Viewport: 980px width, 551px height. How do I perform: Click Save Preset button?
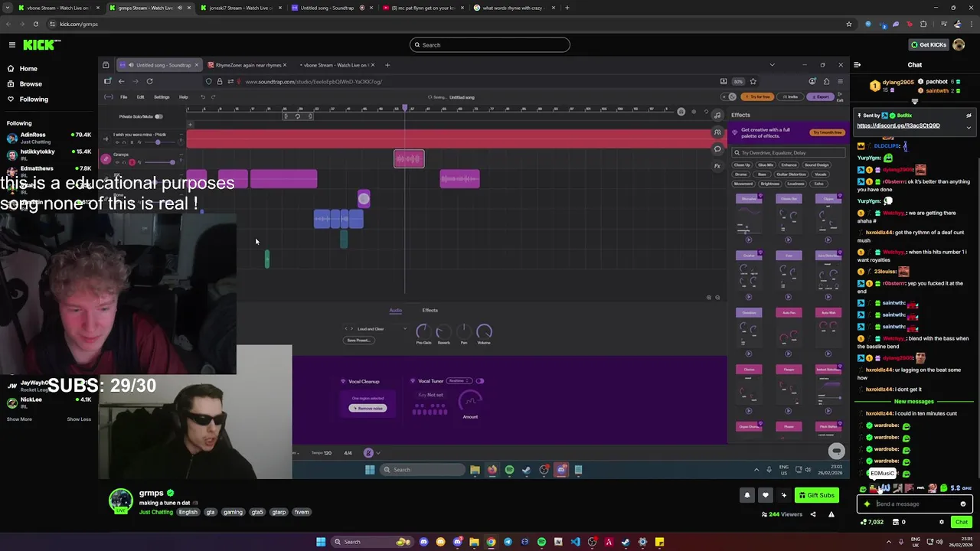click(358, 341)
